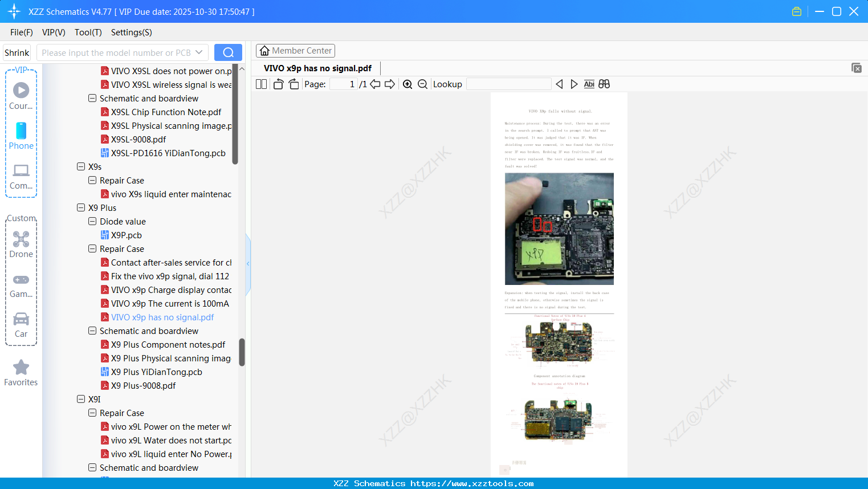Viewport: 868px width, 489px height.
Task: Click the X9P motherboard photo in the PDF
Action: (559, 229)
